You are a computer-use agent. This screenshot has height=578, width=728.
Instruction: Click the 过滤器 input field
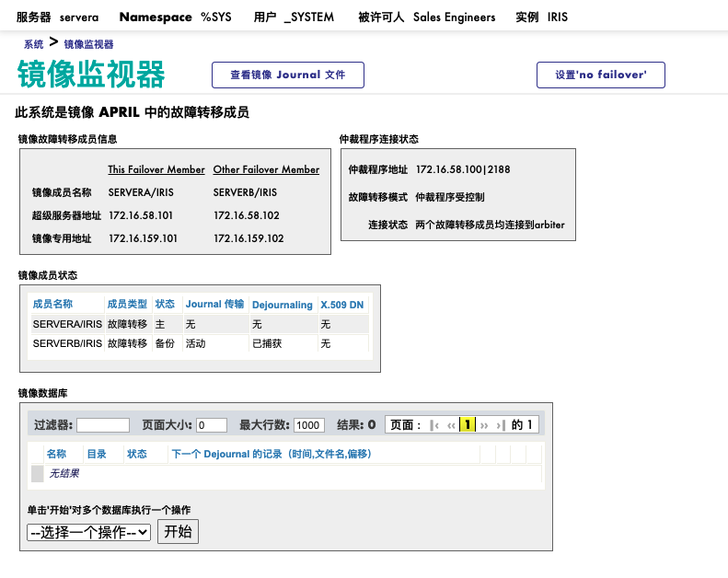point(103,425)
